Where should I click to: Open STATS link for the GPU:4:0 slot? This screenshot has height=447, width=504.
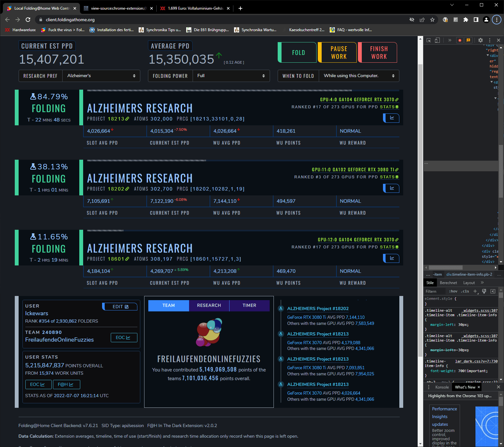point(389,107)
